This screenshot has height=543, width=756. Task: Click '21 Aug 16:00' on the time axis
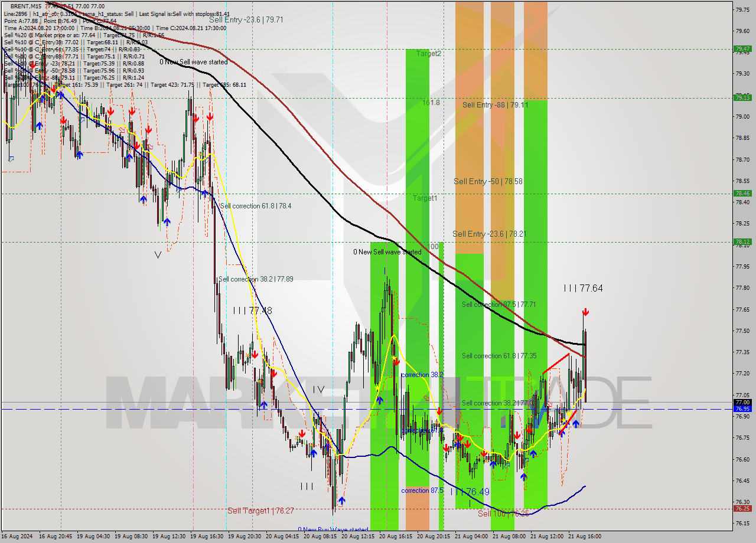point(585,537)
